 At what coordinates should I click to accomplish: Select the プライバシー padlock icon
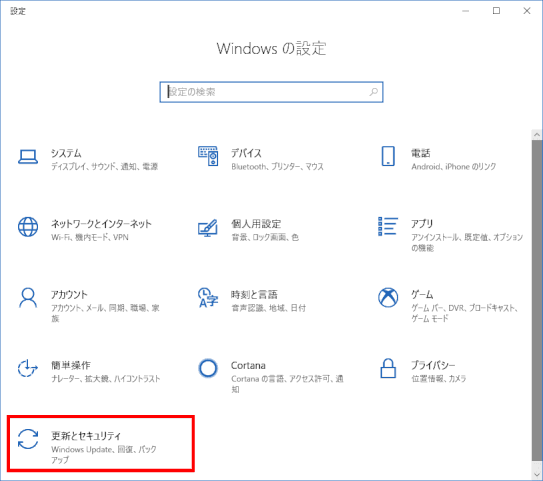pos(388,368)
